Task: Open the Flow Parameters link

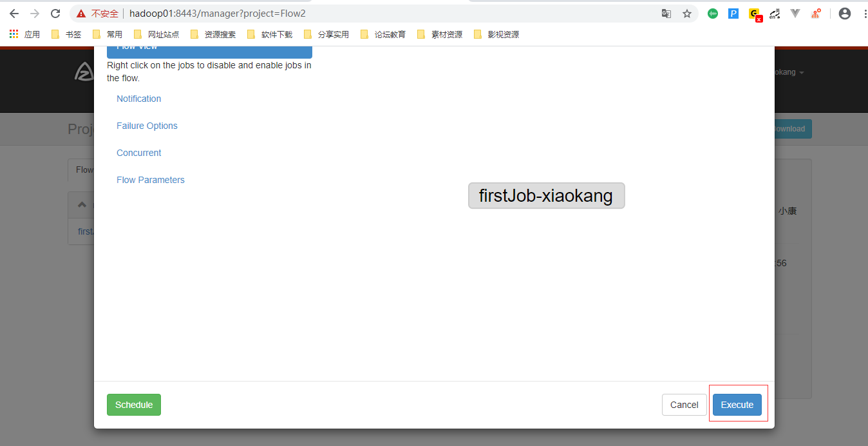Action: (x=151, y=180)
